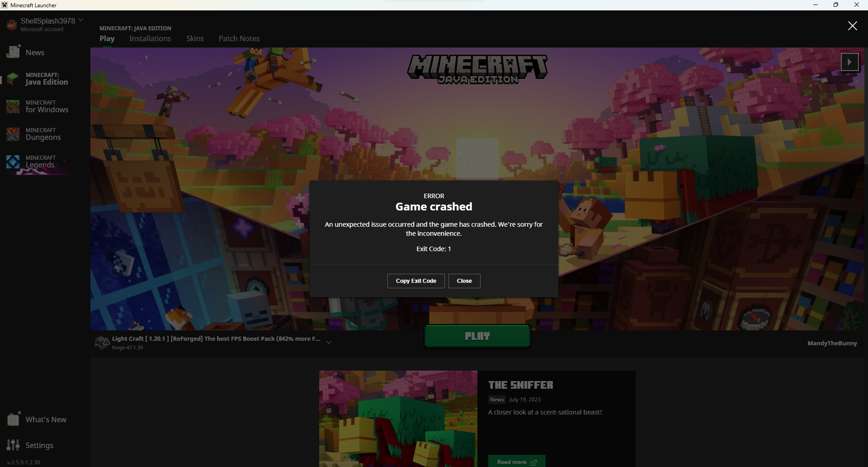868x467 pixels.
Task: Open the News section
Action: click(x=35, y=52)
